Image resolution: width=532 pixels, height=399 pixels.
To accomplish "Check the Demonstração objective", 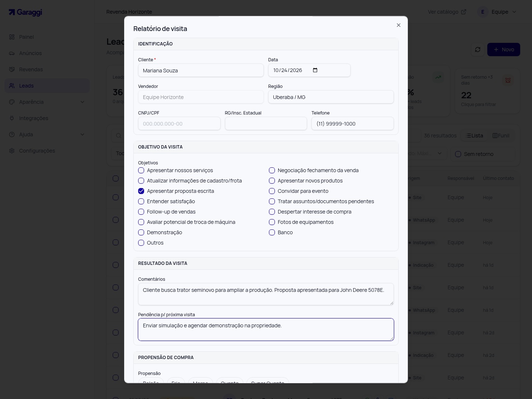I will (141, 232).
